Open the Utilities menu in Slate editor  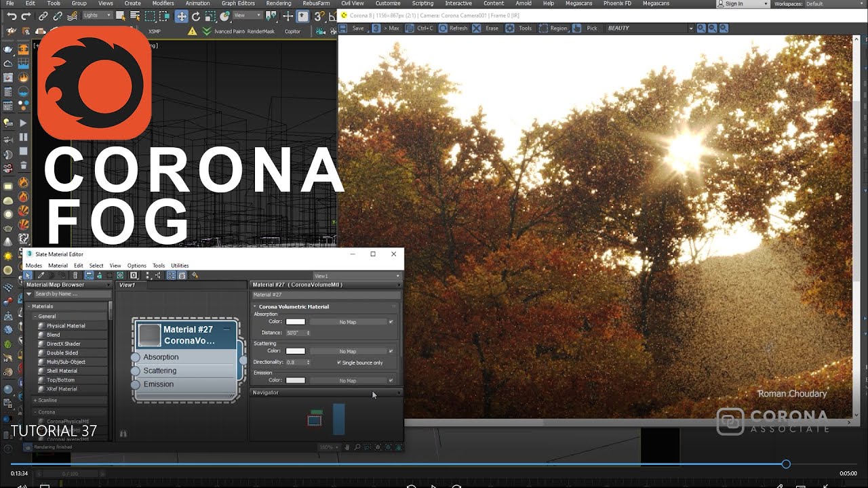(x=180, y=266)
